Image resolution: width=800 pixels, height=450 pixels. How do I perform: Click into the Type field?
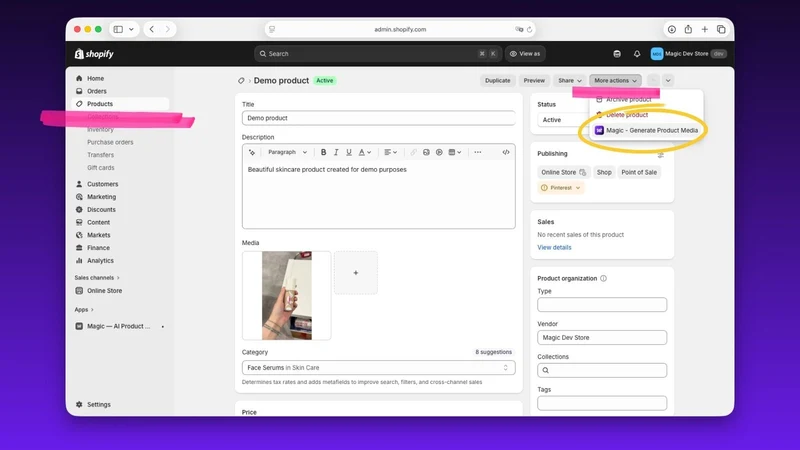click(x=602, y=305)
